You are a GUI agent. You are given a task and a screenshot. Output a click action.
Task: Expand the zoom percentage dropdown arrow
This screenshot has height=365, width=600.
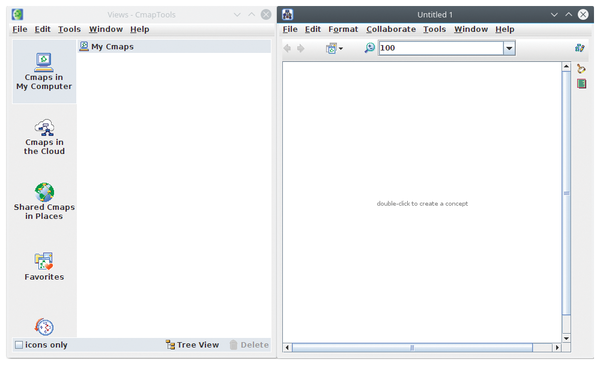click(x=509, y=48)
